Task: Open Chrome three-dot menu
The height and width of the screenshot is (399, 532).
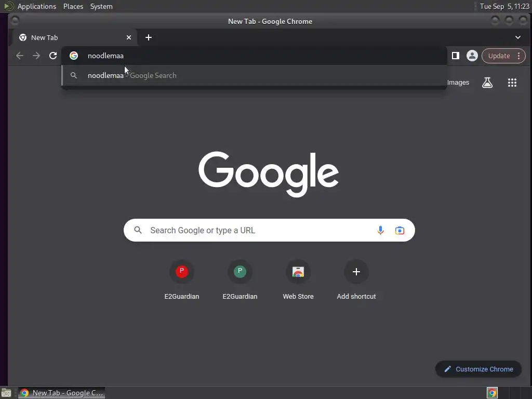Action: point(519,56)
